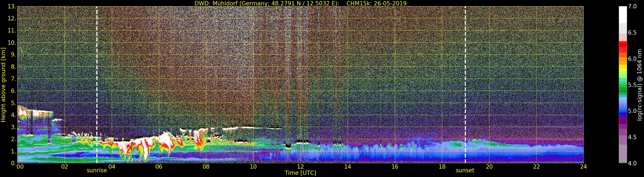644x177 pixels.
Task: Click the colorbar label 'log(rc-signal) @ 1064 nm'
Action: [639, 85]
